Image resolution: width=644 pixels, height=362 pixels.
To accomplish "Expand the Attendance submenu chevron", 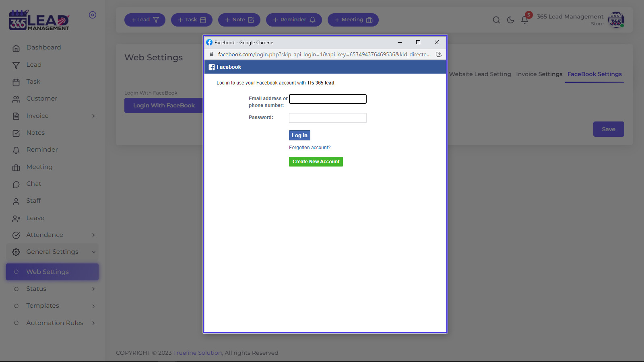I will pos(93,235).
